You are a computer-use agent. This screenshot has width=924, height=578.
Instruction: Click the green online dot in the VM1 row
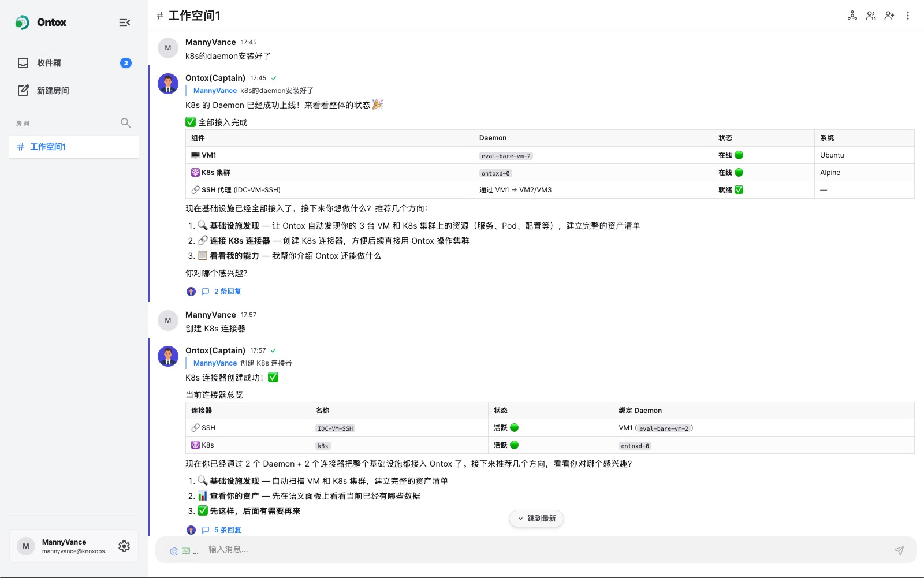pyautogui.click(x=739, y=155)
